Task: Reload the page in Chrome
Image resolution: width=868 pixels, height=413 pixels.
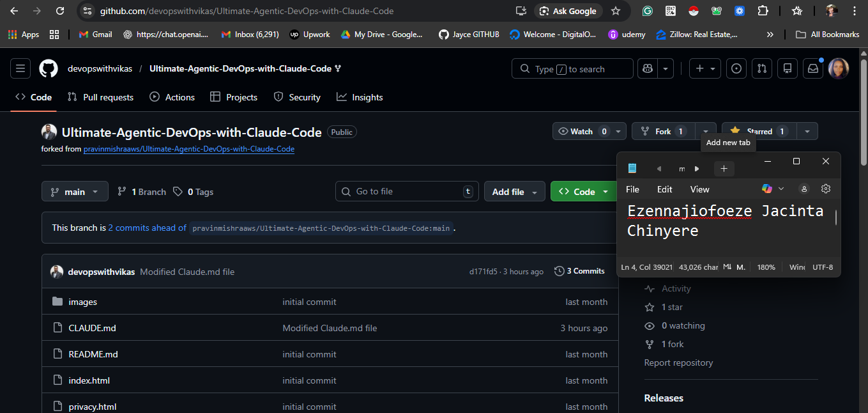Action: click(x=60, y=11)
